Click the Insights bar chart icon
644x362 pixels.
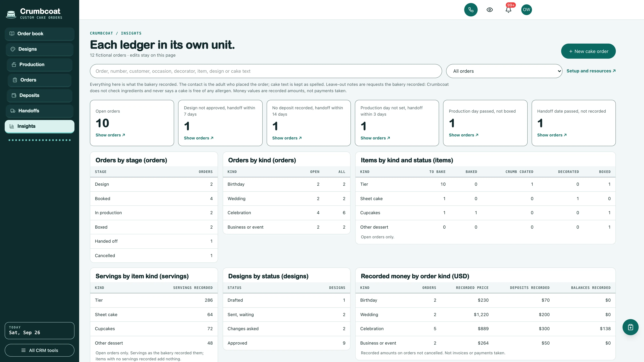tap(12, 126)
